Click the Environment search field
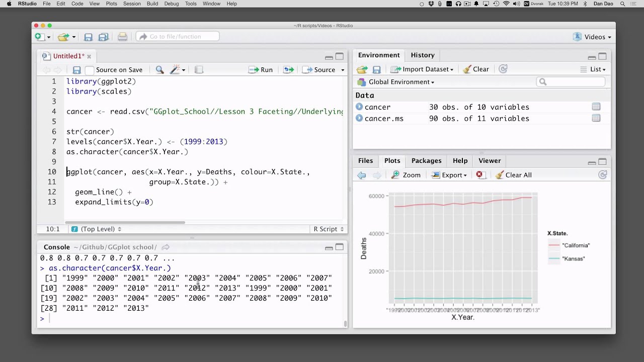The width and height of the screenshot is (644, 362). point(571,81)
